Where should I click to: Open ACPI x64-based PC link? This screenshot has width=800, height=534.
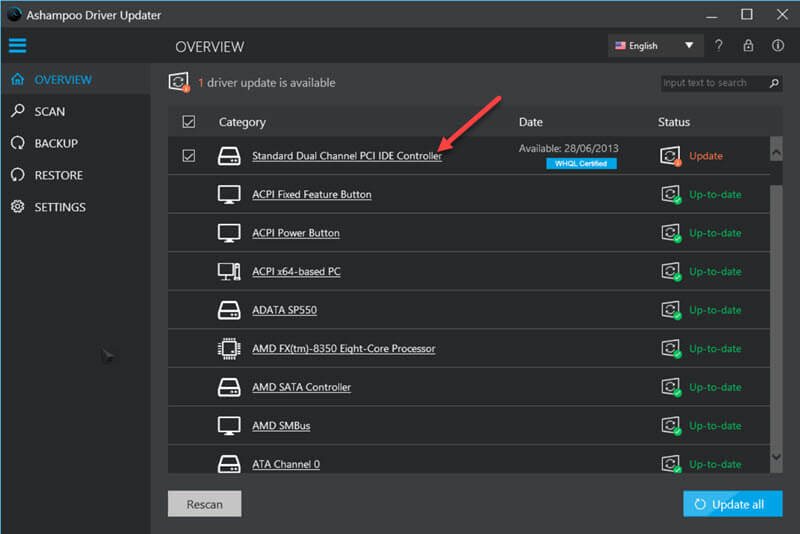click(296, 271)
